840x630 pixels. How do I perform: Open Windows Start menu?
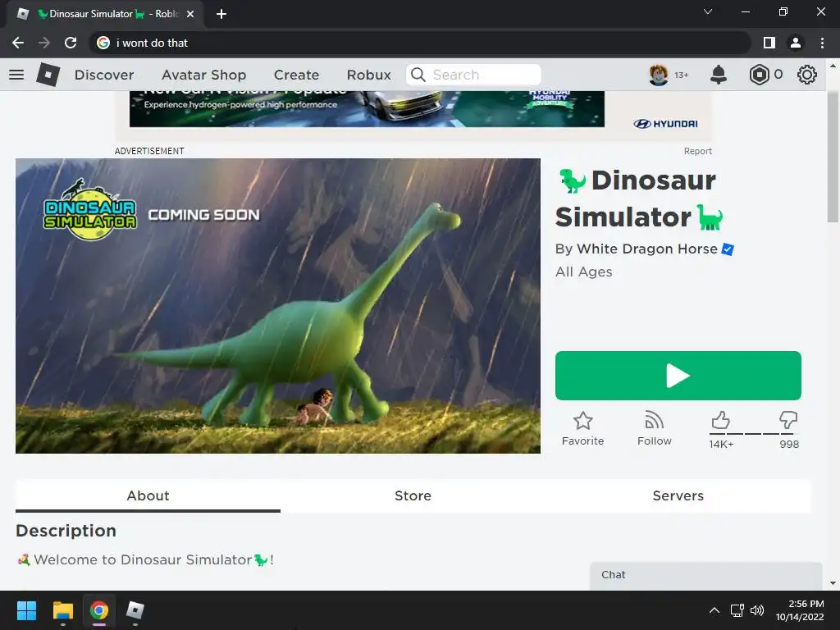click(26, 610)
